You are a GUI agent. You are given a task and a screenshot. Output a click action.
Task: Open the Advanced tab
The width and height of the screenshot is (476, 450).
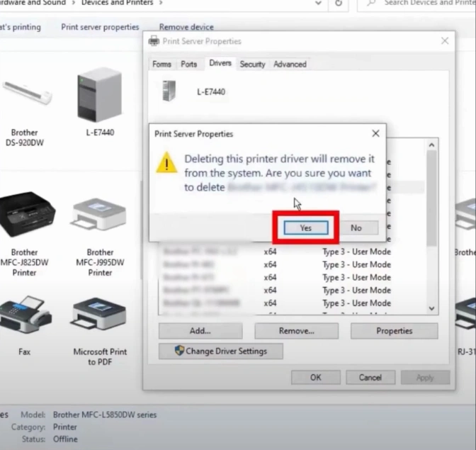click(x=290, y=64)
